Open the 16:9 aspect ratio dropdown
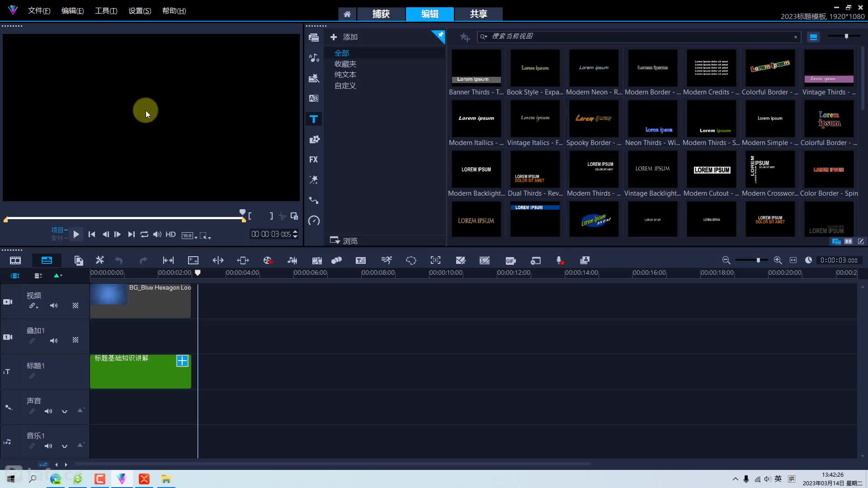The height and width of the screenshot is (488, 868). [189, 235]
